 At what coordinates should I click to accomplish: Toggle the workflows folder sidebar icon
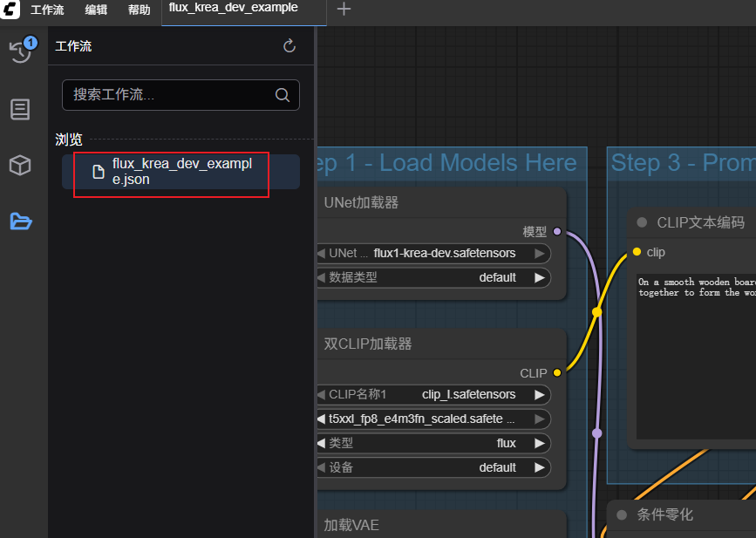point(20,221)
